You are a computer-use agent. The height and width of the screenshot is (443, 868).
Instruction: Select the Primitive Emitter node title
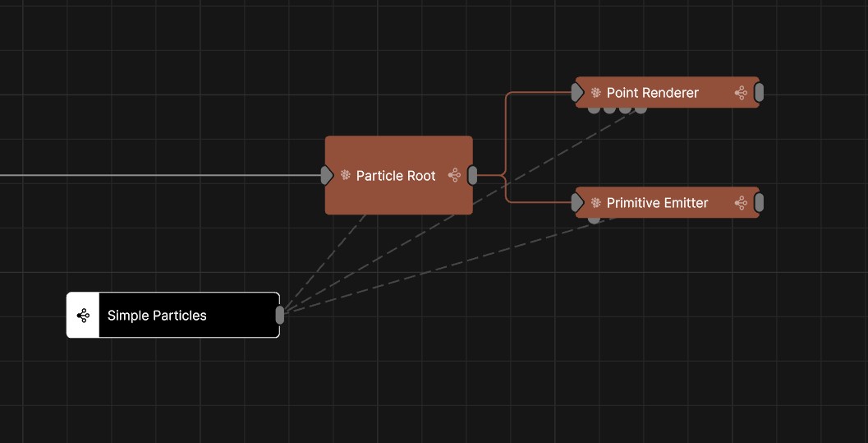coord(657,203)
